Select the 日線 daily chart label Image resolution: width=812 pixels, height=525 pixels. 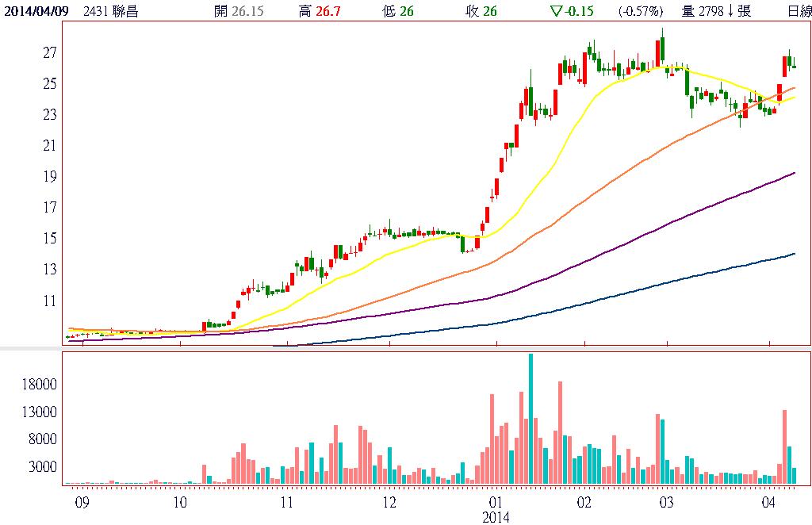[x=799, y=11]
